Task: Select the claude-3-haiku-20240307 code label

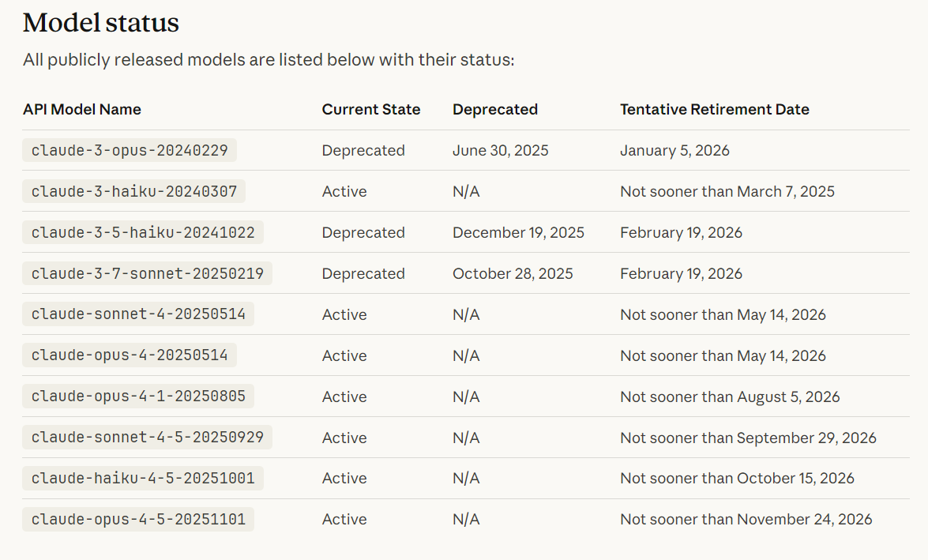Action: click(x=134, y=191)
